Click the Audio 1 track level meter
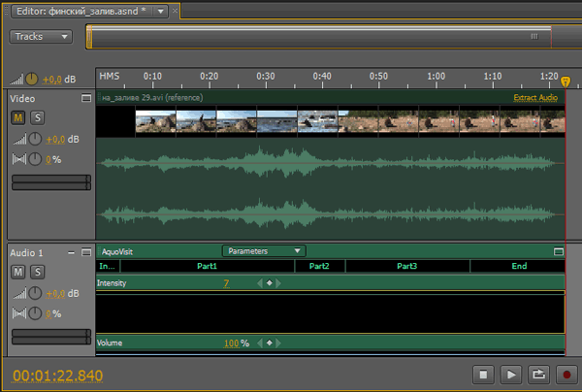Viewport: 582px width, 392px height. (51, 337)
